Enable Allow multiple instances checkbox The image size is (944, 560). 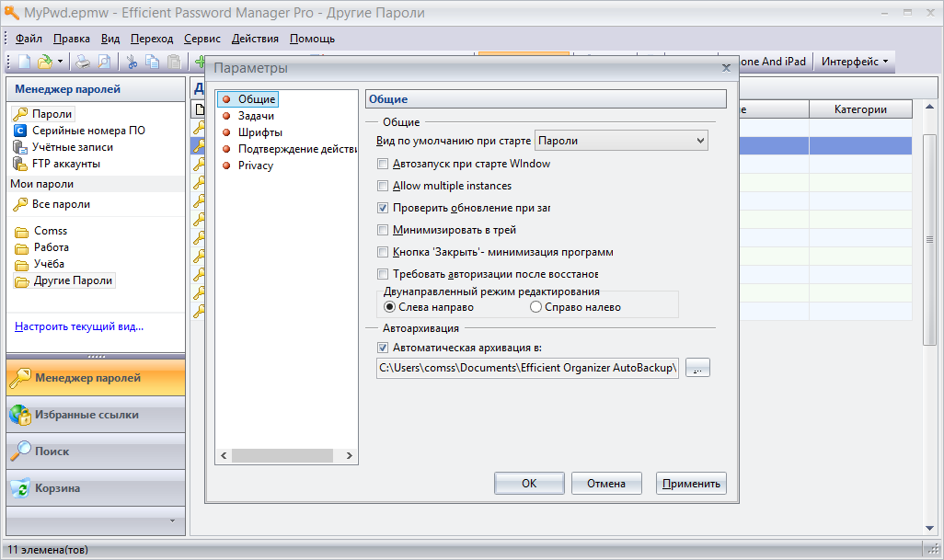coord(383,186)
